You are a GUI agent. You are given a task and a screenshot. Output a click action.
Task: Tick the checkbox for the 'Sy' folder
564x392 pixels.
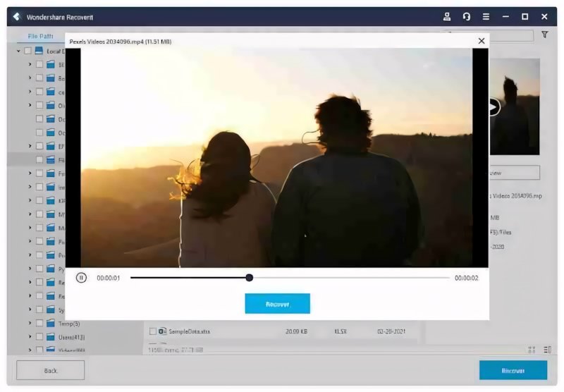39,310
